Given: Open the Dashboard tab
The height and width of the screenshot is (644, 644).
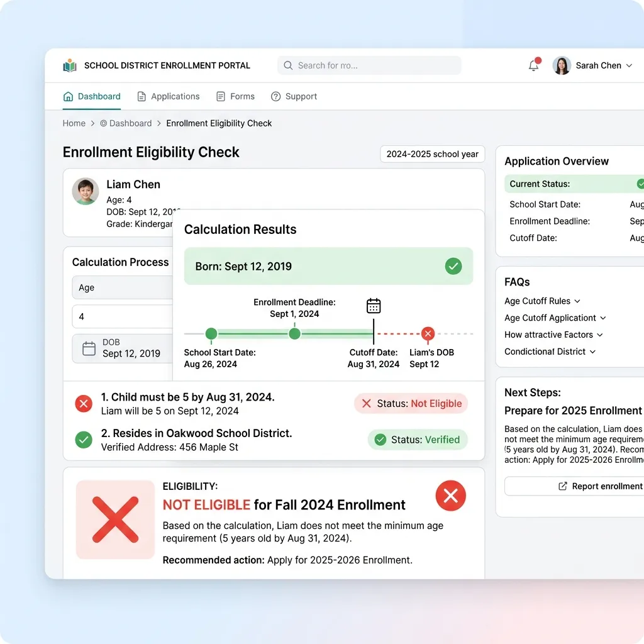Looking at the screenshot, I should click(92, 96).
